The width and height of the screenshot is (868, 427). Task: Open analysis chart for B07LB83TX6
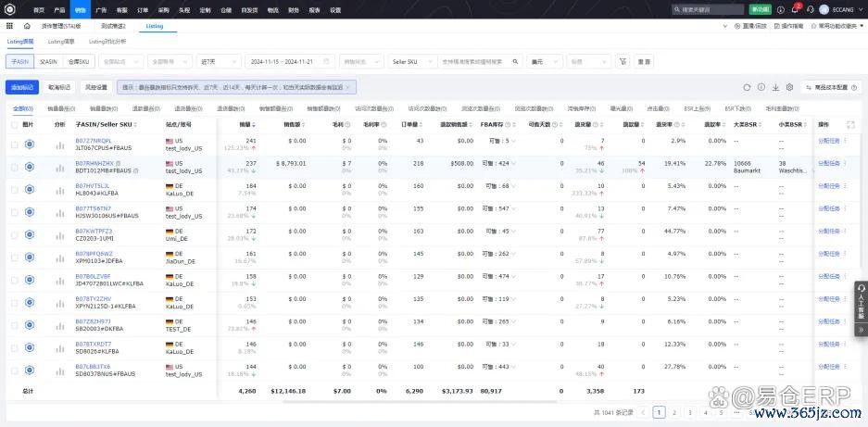pyautogui.click(x=60, y=370)
